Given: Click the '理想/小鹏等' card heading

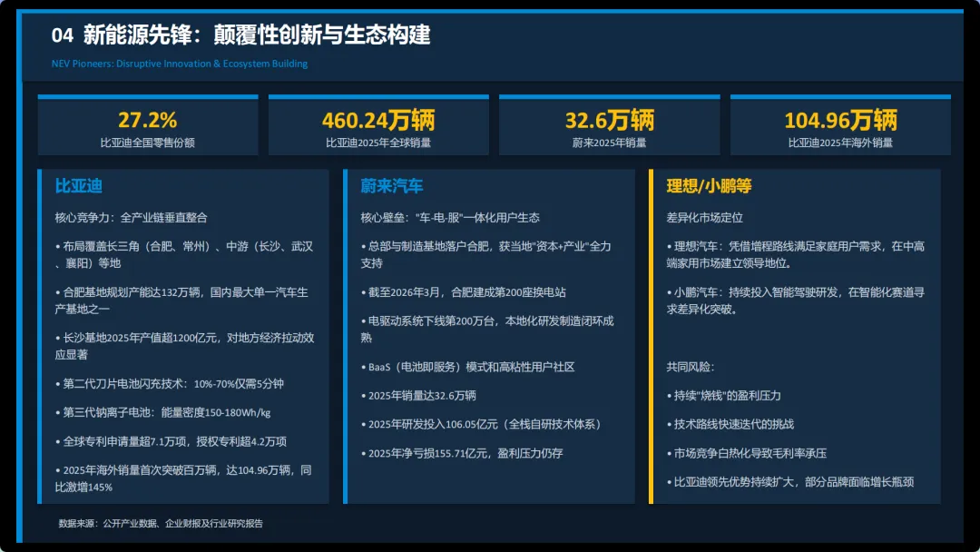Looking at the screenshot, I should coord(710,186).
